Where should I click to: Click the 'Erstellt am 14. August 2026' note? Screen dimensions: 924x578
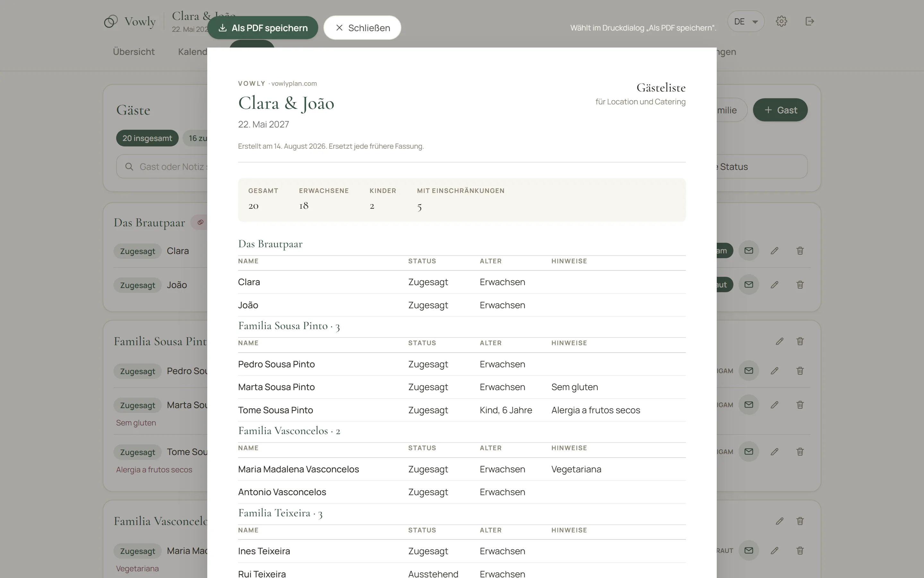(331, 146)
